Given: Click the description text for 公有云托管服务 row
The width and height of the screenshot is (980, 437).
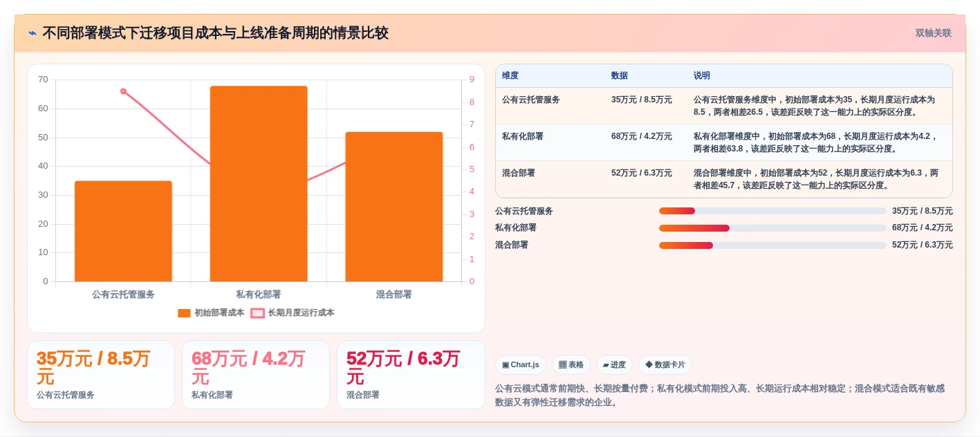Looking at the screenshot, I should click(x=816, y=106).
